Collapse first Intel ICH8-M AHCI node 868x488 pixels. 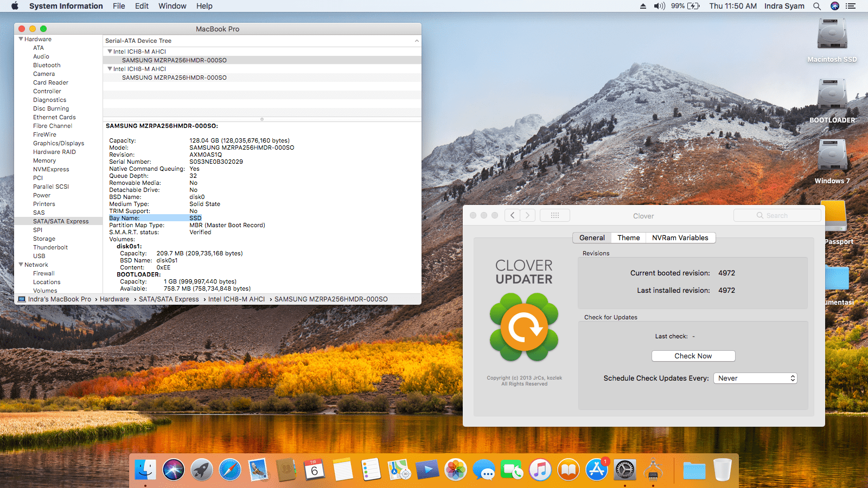[110, 52]
